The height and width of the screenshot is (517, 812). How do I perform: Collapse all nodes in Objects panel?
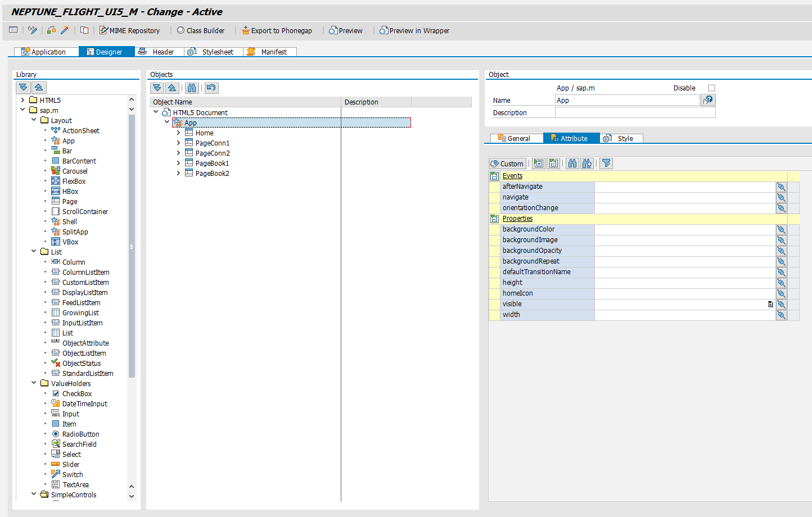(172, 88)
